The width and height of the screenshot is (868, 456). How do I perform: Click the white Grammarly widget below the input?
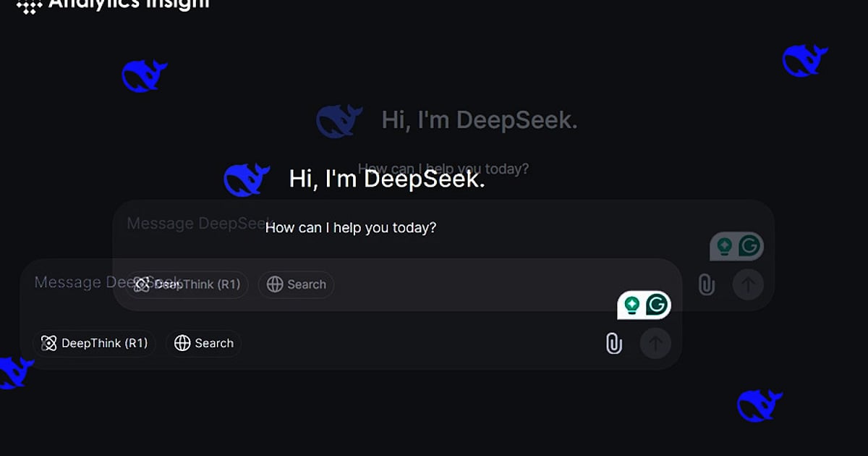point(644,305)
